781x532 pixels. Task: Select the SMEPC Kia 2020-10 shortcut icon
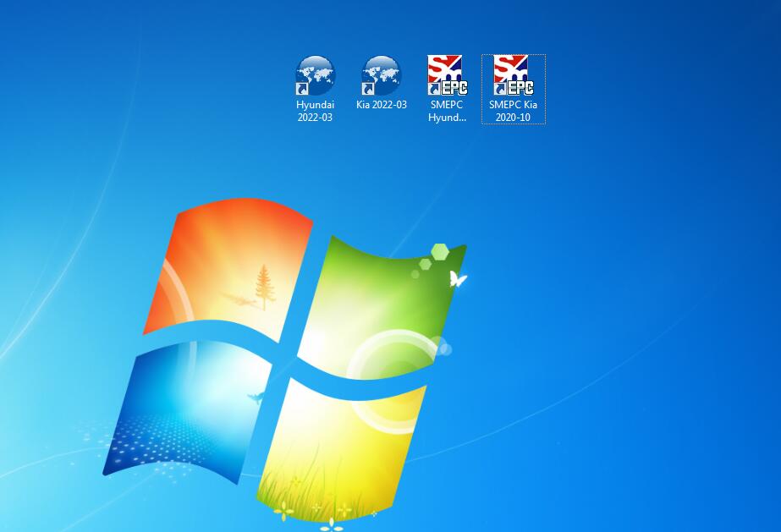tap(514, 75)
